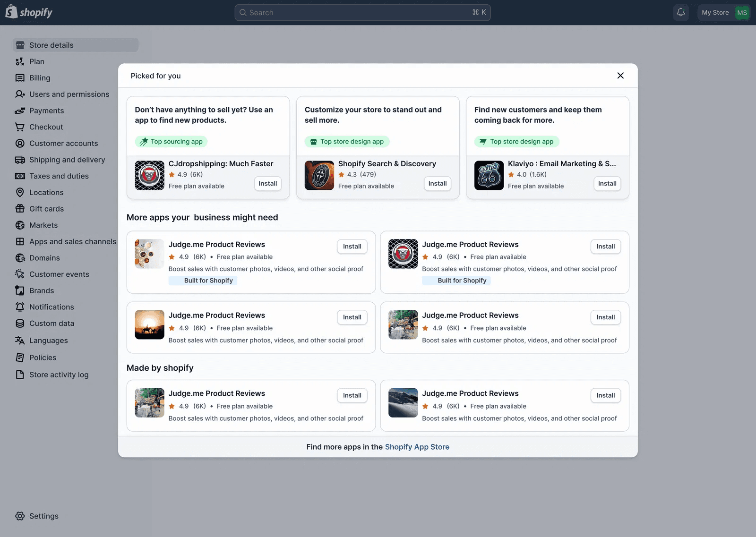756x537 pixels.
Task: Click the Klaviyo : Email Marketing title
Action: (562, 163)
